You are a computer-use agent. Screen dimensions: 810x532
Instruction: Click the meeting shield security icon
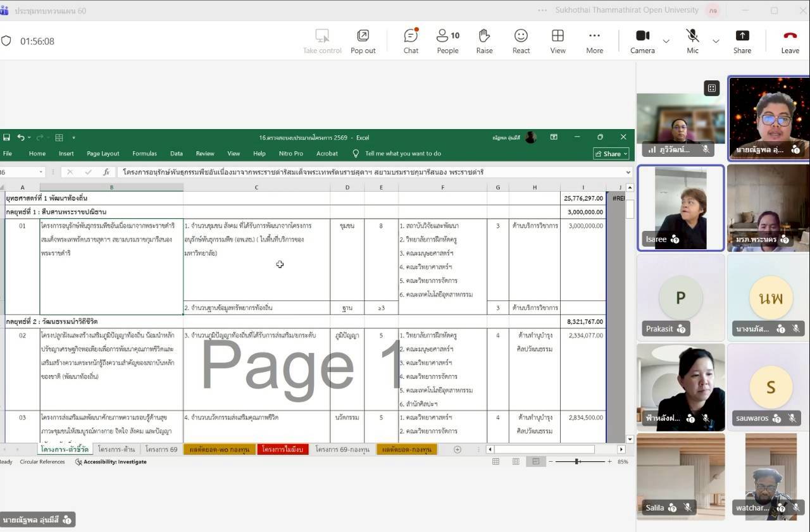[6, 41]
